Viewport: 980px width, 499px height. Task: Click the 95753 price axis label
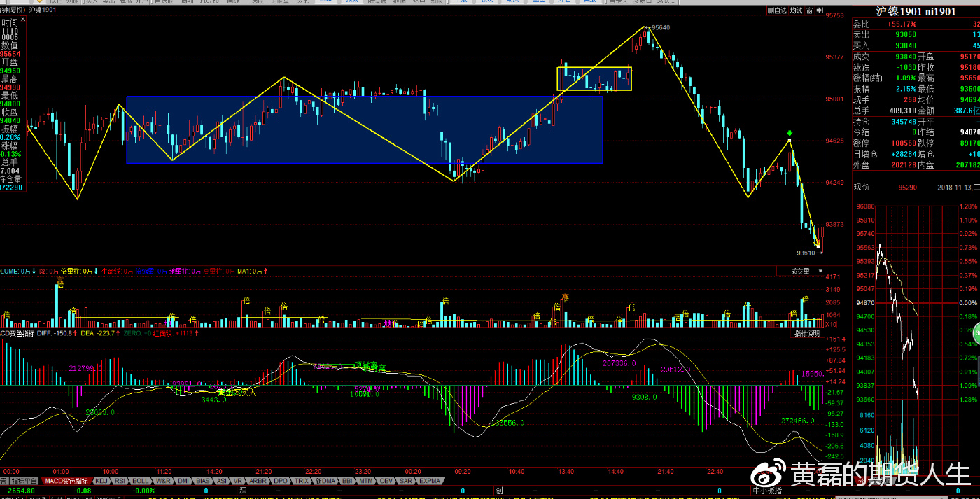pyautogui.click(x=836, y=15)
